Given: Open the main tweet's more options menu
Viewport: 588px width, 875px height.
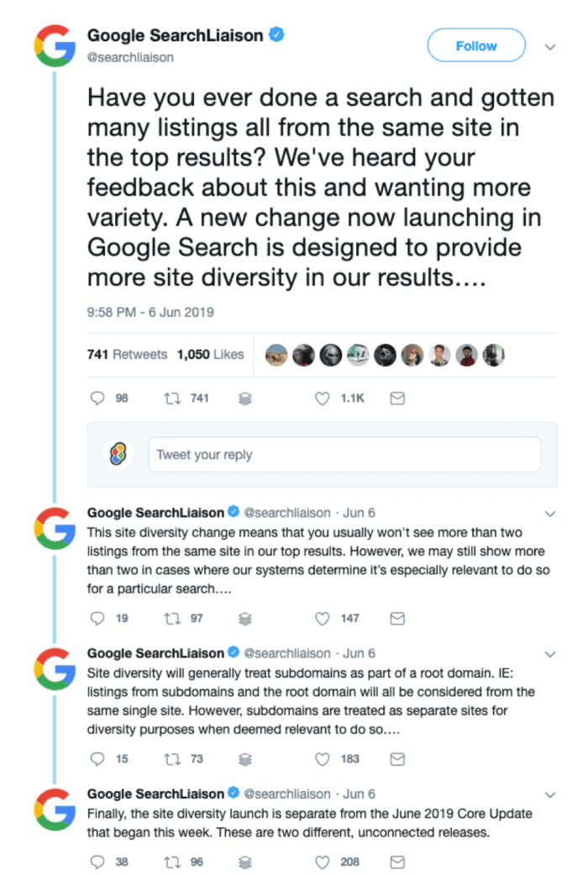Looking at the screenshot, I should [x=550, y=48].
